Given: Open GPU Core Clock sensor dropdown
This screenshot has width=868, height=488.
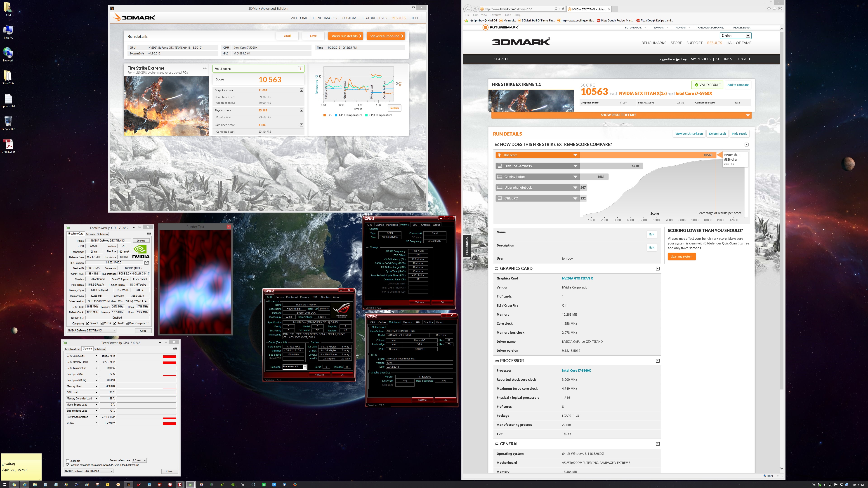Looking at the screenshot, I should [96, 356].
